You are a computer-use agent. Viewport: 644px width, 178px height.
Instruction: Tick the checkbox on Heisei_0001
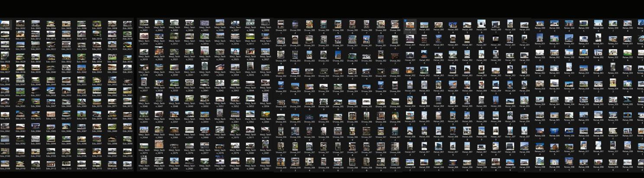pos(405,20)
